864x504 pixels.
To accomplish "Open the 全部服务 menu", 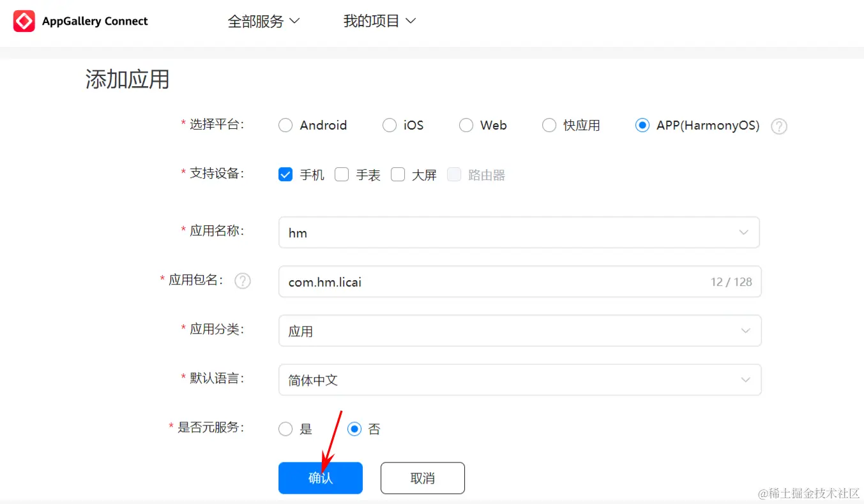I will [x=264, y=21].
